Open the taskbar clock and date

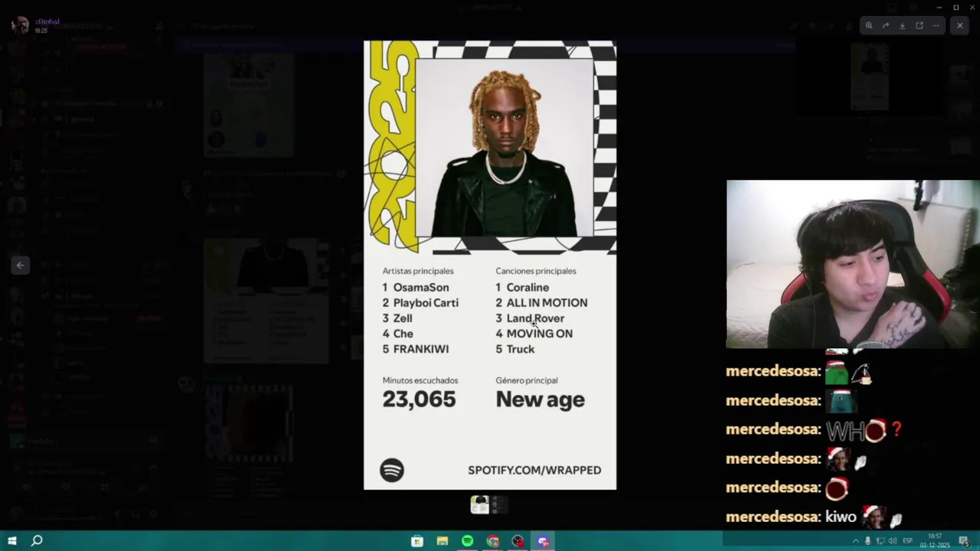[x=935, y=541]
